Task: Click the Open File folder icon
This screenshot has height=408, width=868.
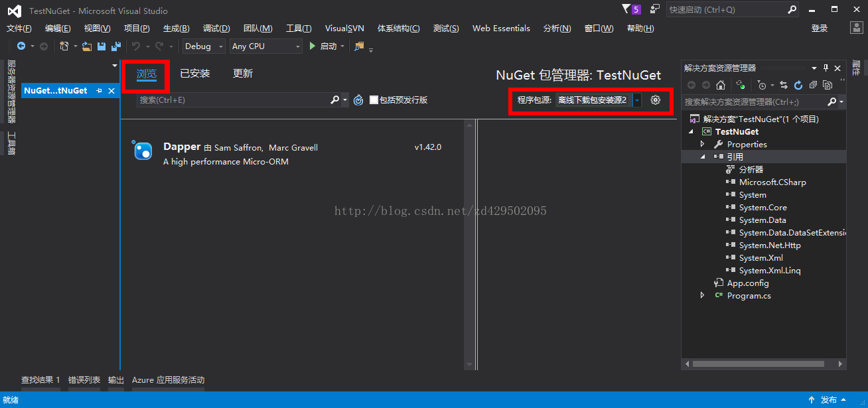Action: click(87, 46)
